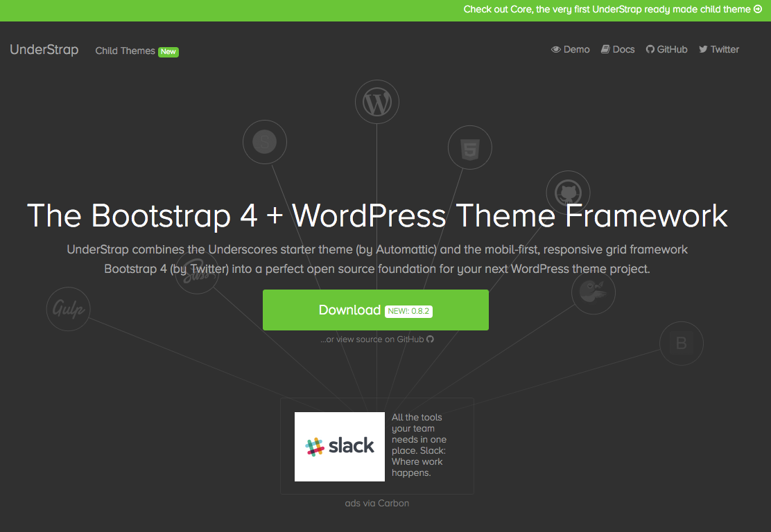Click the WordPress logo circle icon

376,103
